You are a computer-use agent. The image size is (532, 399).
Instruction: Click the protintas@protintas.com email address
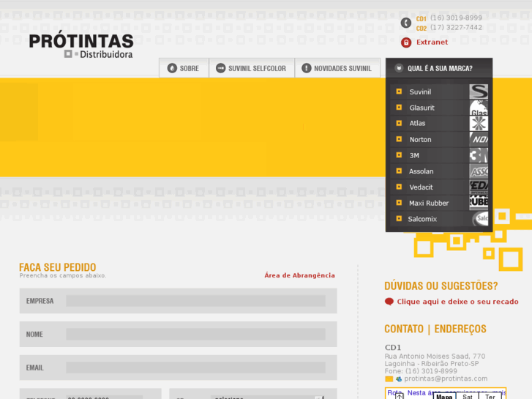tap(446, 379)
